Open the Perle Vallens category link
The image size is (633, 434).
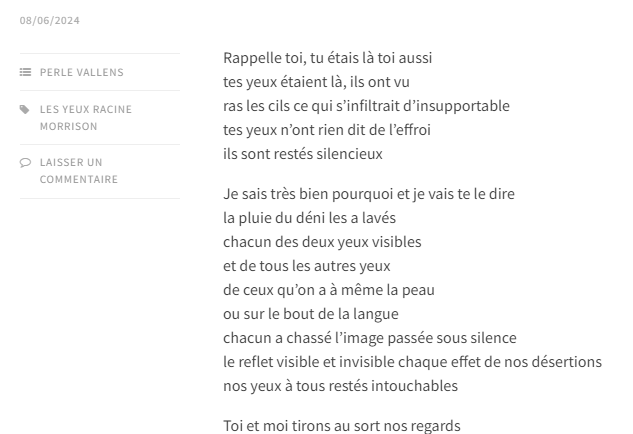(x=82, y=72)
